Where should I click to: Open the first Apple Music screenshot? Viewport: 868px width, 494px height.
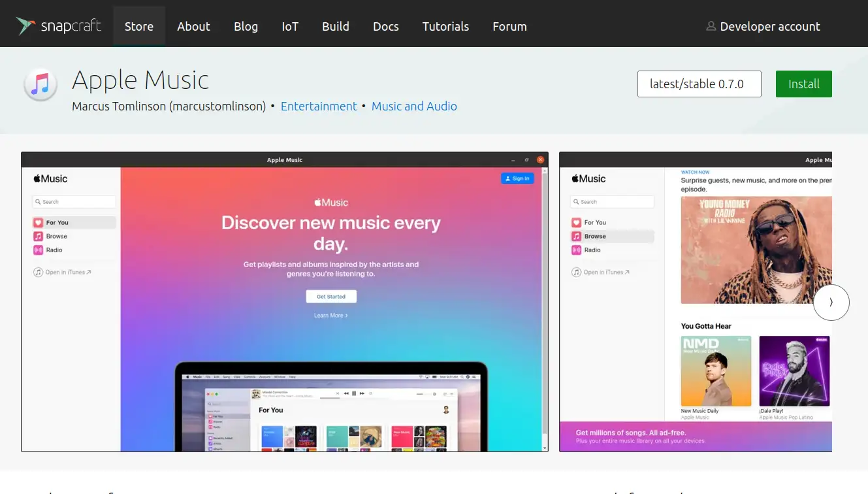(285, 302)
